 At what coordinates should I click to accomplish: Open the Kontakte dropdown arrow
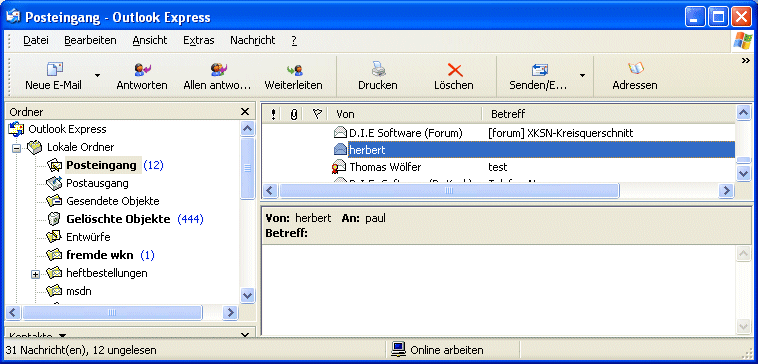(62, 335)
